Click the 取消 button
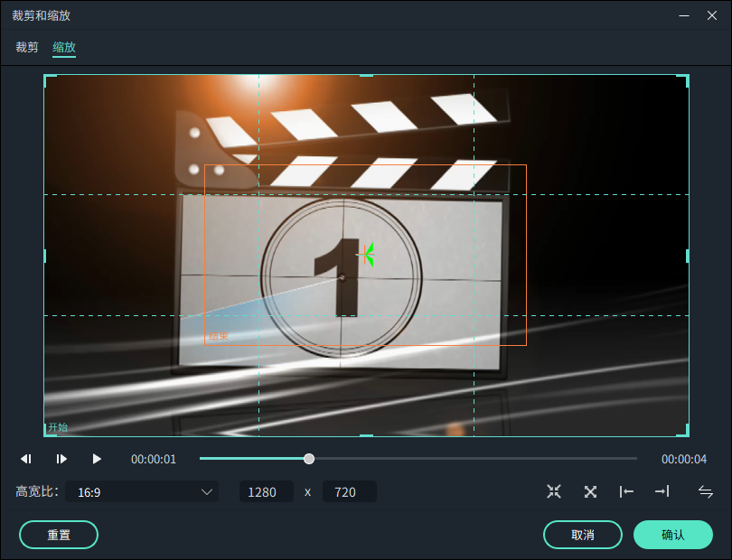The width and height of the screenshot is (732, 560). [x=582, y=535]
